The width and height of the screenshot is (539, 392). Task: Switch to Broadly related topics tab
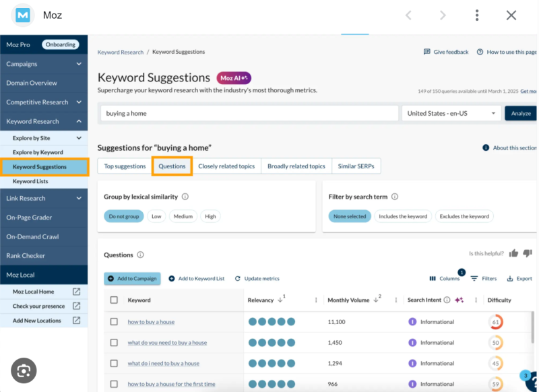(296, 166)
